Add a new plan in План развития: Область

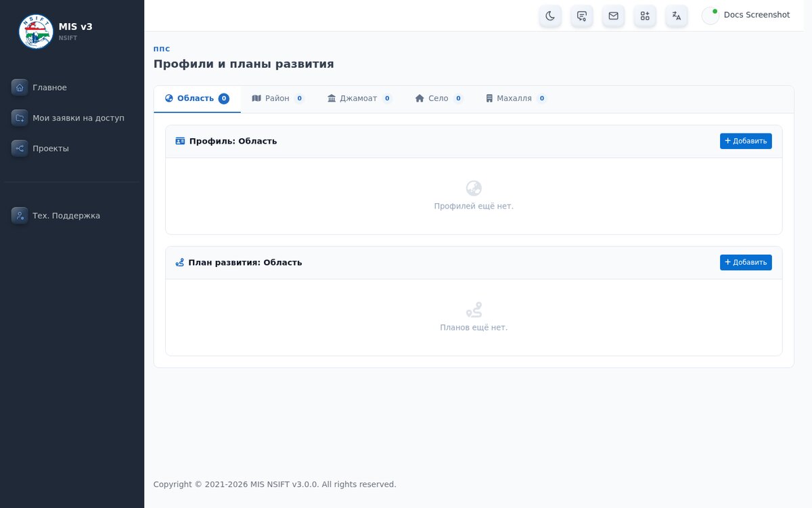pos(746,262)
